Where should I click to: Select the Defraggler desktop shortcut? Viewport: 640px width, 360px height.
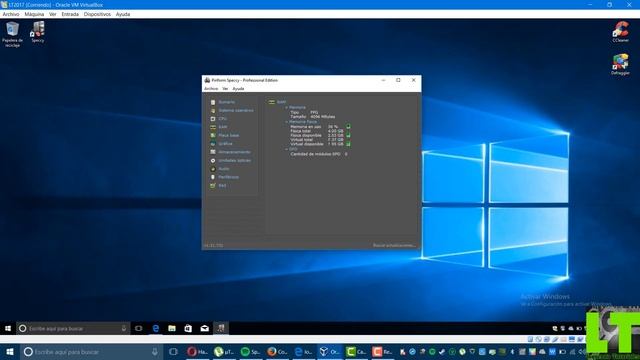point(620,64)
